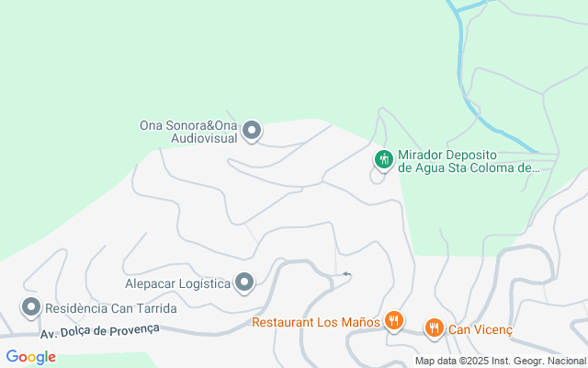This screenshot has width=588, height=368.
Task: Click the Ona Sonora&Ona Audiovisual label text
Action: point(188,132)
